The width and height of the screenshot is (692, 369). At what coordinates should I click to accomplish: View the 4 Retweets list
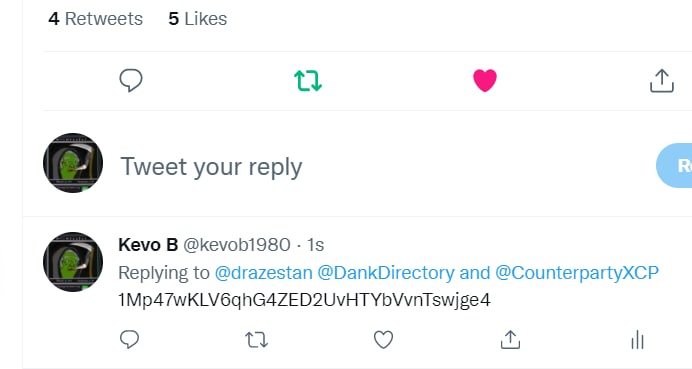click(95, 19)
